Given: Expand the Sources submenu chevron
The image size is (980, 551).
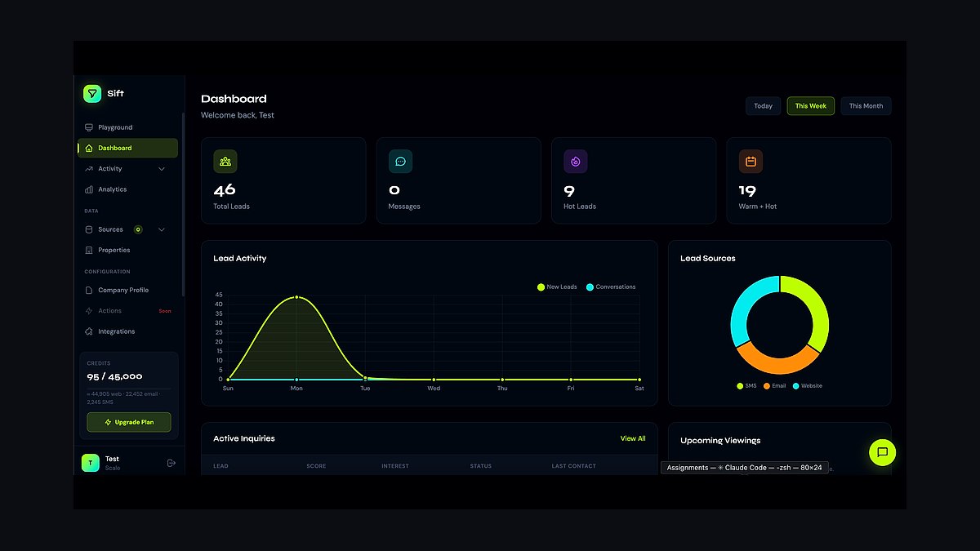Looking at the screenshot, I should coord(162,229).
